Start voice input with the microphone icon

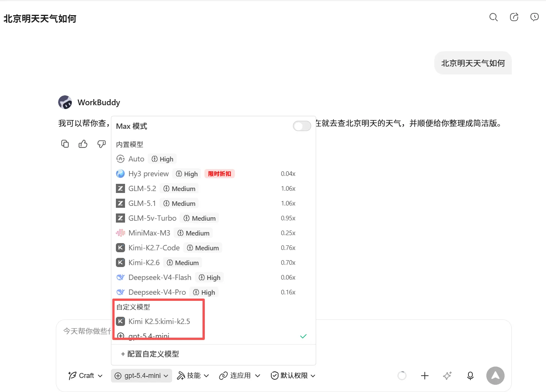click(470, 376)
